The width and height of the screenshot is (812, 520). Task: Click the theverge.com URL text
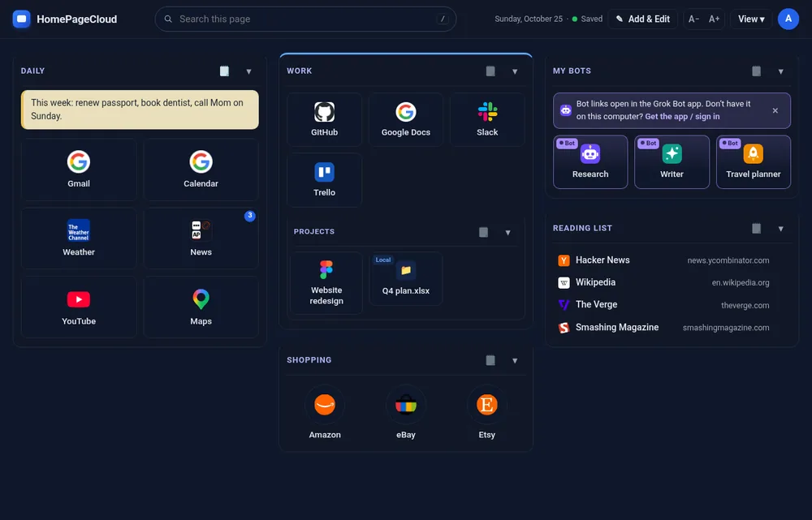click(745, 305)
